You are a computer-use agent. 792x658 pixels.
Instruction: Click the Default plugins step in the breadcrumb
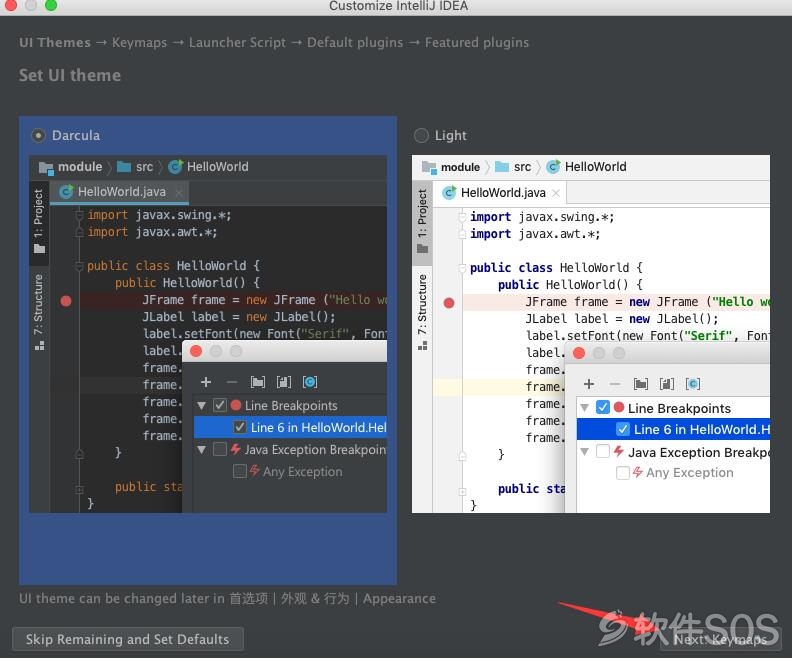pyautogui.click(x=355, y=42)
